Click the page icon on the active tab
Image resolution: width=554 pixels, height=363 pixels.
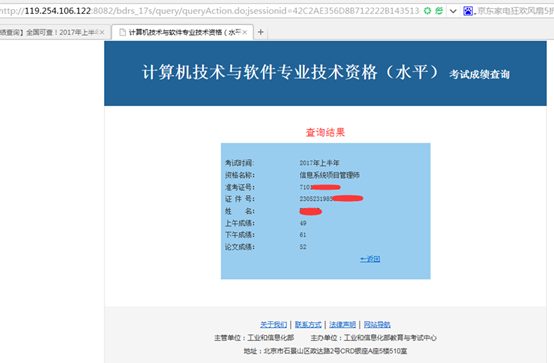coord(122,33)
